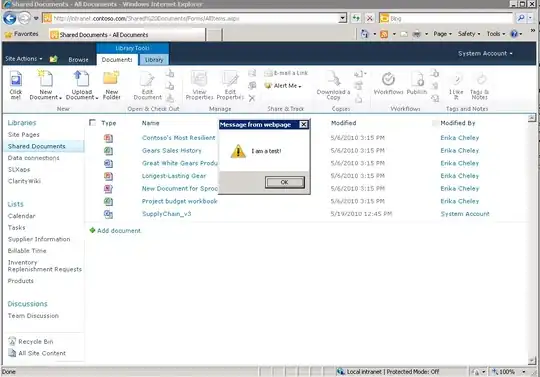Create a New Folder from ribbon
The width and height of the screenshot is (540, 377).
[x=112, y=85]
